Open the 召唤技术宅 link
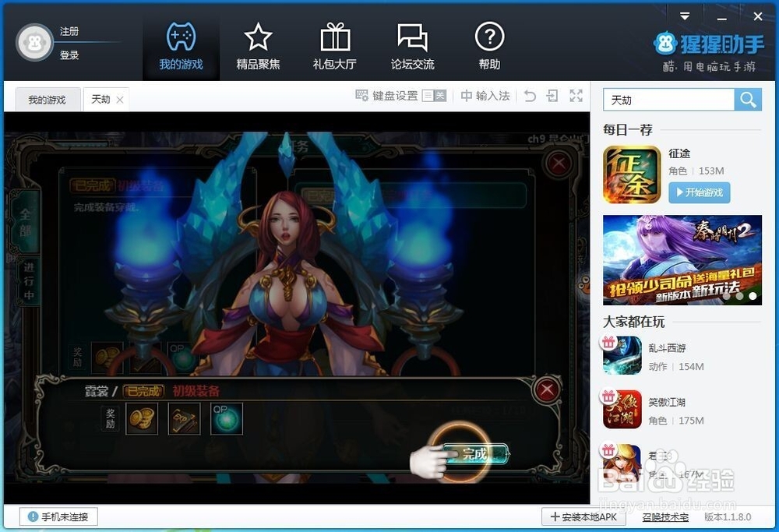 665,517
